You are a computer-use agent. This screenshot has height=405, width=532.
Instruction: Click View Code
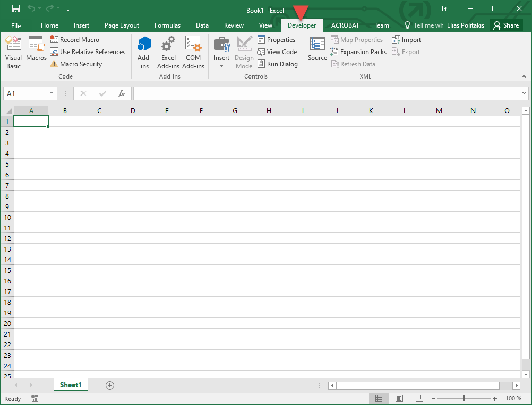277,51
